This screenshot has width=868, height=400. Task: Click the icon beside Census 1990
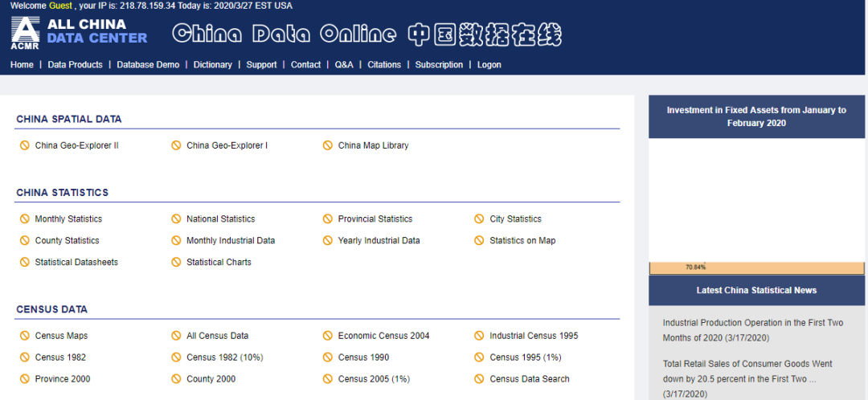pos(328,357)
